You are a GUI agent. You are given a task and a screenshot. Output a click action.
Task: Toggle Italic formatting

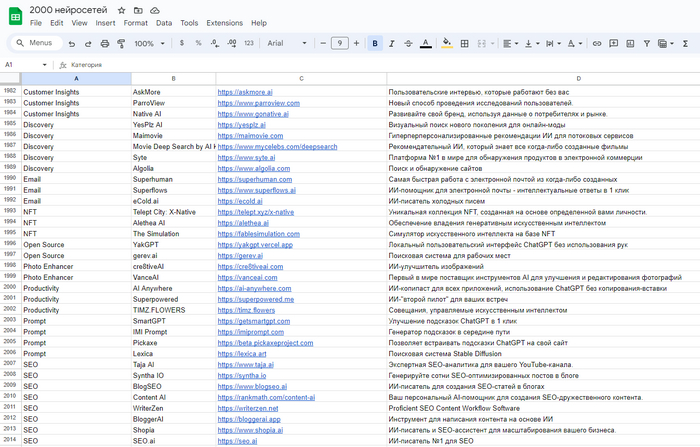point(392,44)
